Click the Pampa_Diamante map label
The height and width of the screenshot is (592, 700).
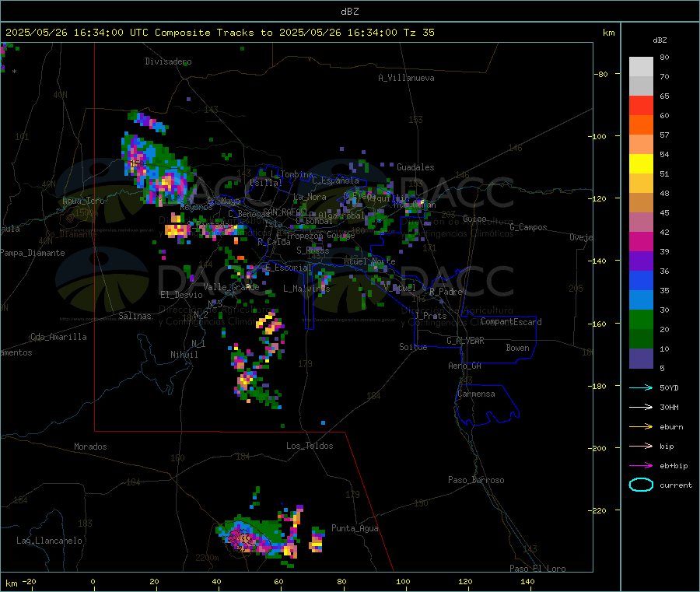[x=33, y=253]
